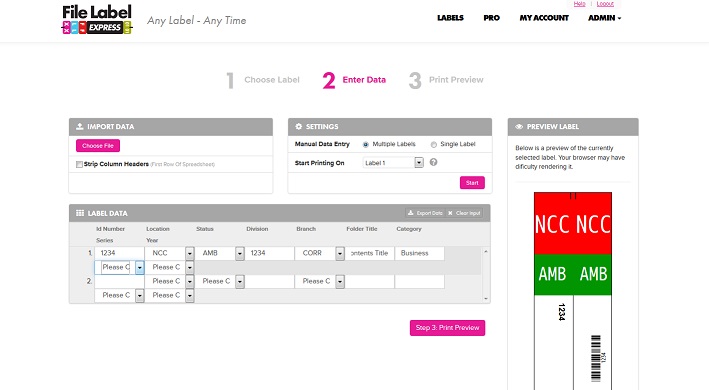Open the ADMIN menu
This screenshot has height=390, width=709.
605,18
